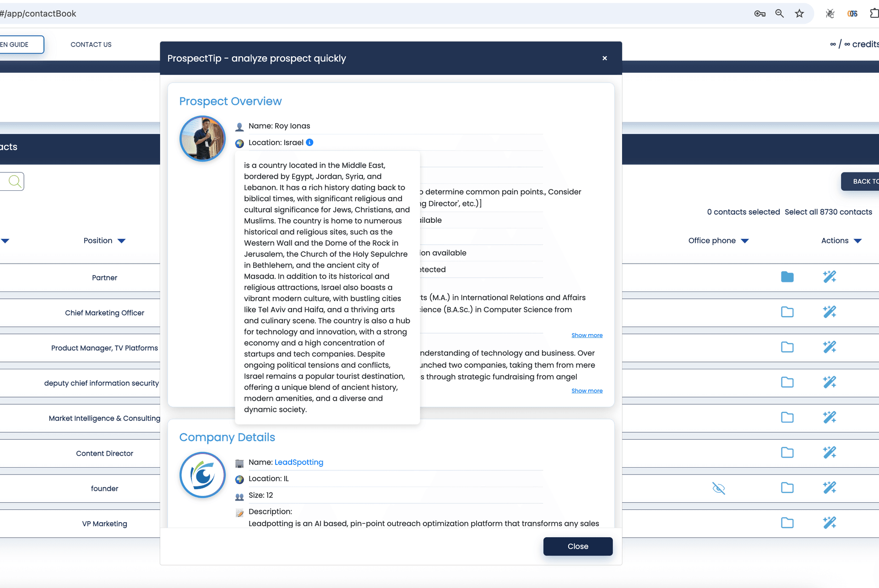
Task: Open the CONTACT US menu item
Action: coord(91,44)
